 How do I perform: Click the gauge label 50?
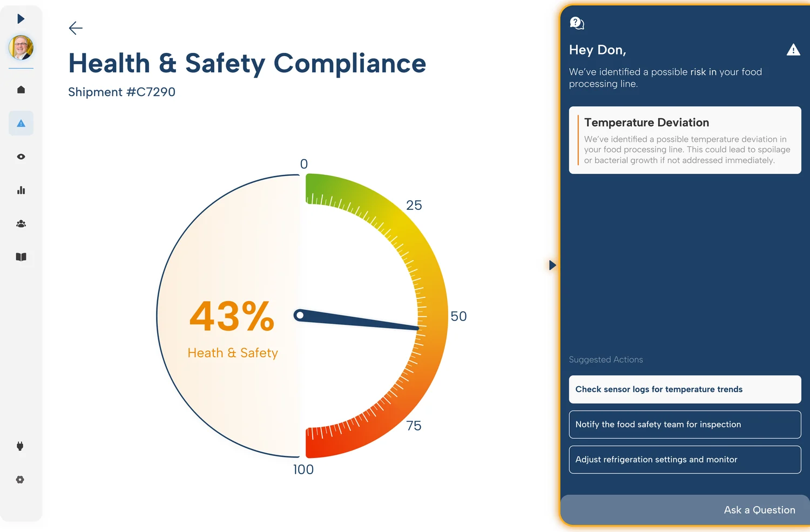pos(458,316)
